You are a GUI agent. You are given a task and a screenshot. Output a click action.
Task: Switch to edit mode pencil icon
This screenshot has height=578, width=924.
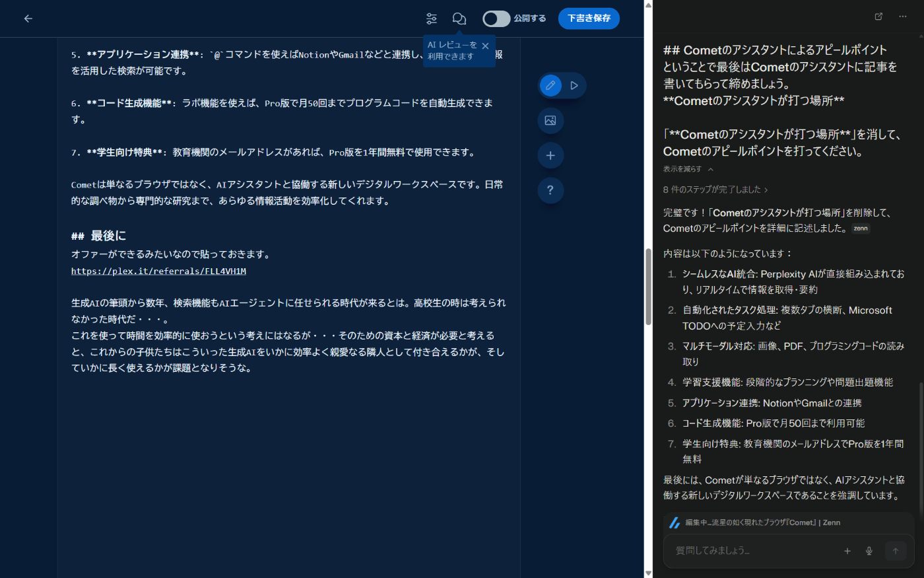point(550,85)
